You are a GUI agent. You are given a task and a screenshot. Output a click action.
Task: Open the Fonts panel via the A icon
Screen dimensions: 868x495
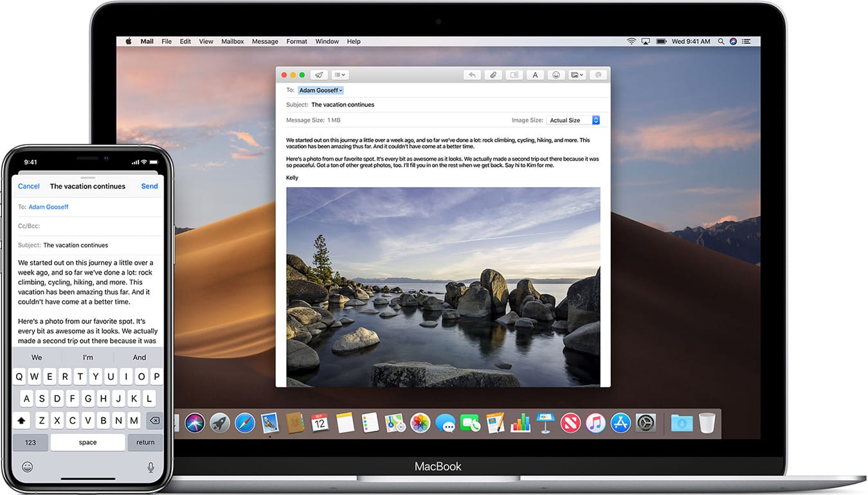click(x=535, y=75)
